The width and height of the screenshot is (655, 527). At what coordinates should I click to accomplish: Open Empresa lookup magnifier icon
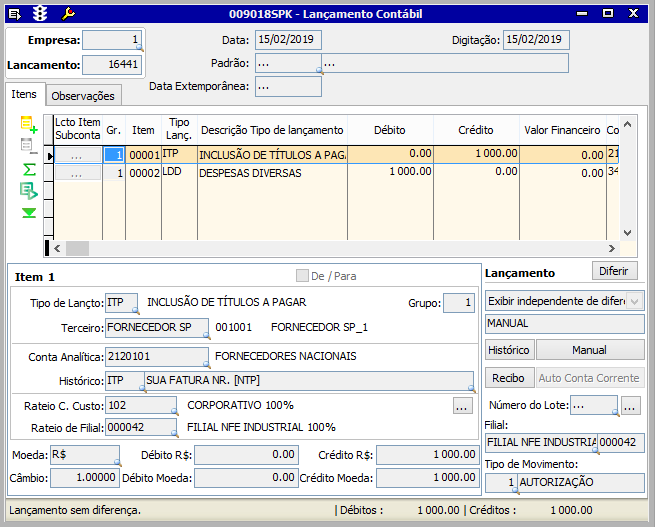(x=140, y=48)
